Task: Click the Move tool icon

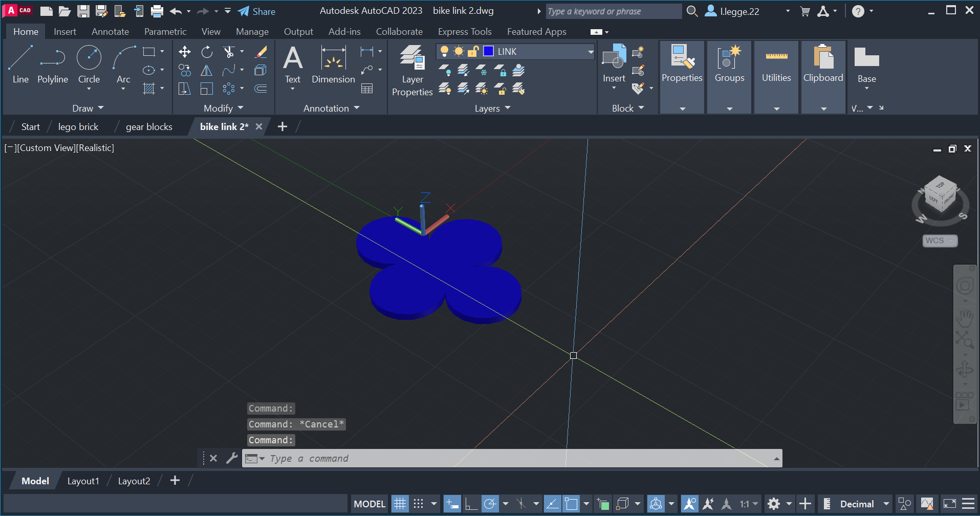Action: [185, 52]
